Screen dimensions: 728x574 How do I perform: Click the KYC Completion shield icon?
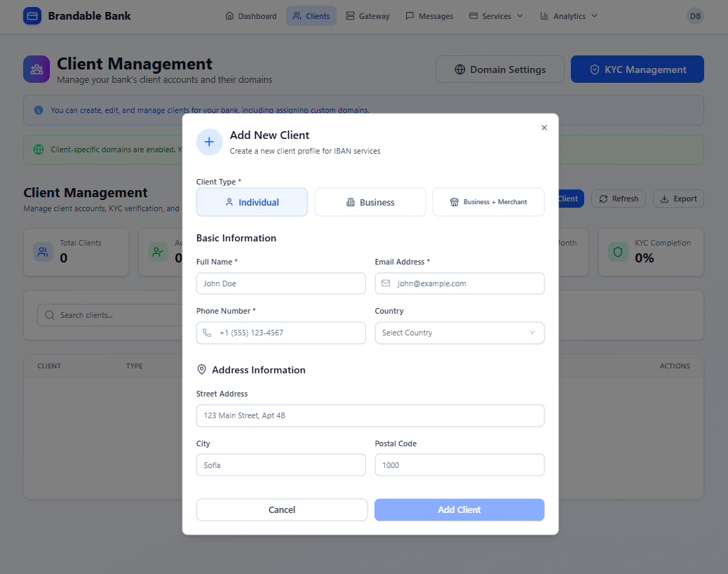[x=618, y=252]
